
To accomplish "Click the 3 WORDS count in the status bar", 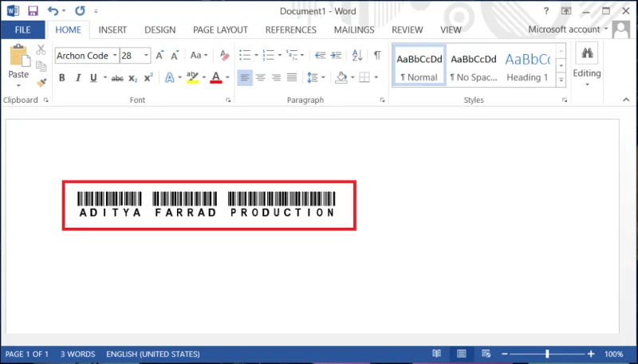I will coord(77,354).
